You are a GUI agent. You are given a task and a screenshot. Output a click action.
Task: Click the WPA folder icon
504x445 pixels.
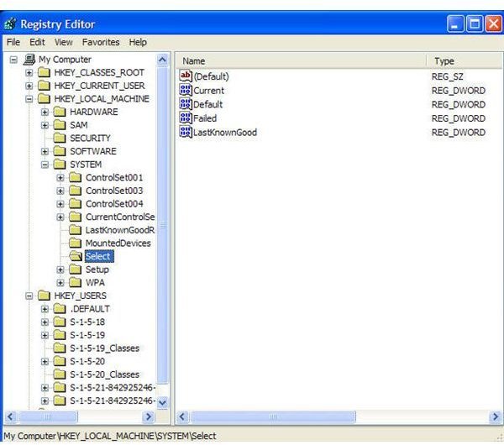76,283
